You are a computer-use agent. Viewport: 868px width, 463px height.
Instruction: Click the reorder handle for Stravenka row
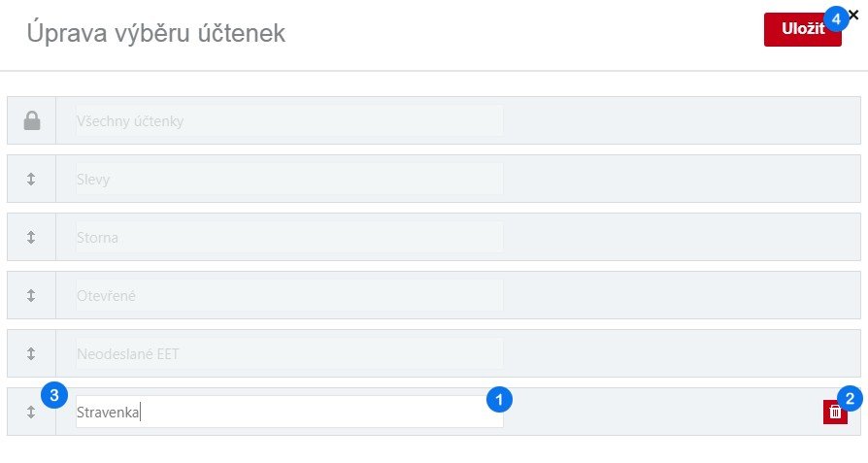click(x=31, y=412)
